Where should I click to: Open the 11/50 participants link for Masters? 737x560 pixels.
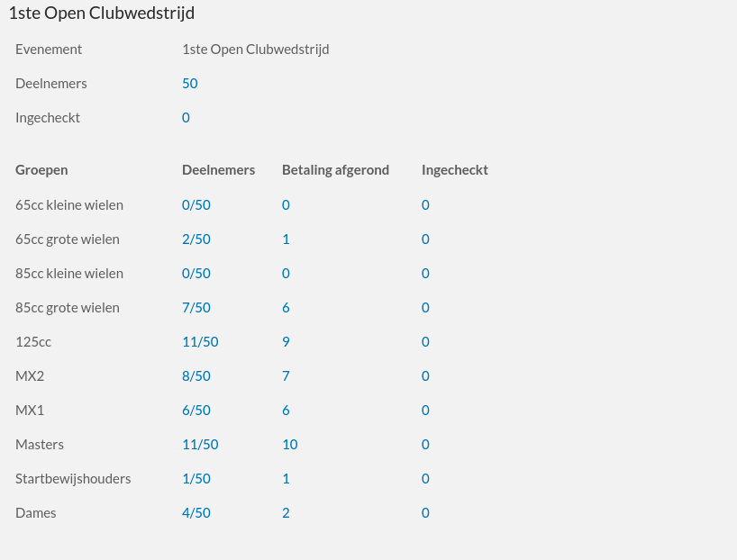[x=200, y=445]
